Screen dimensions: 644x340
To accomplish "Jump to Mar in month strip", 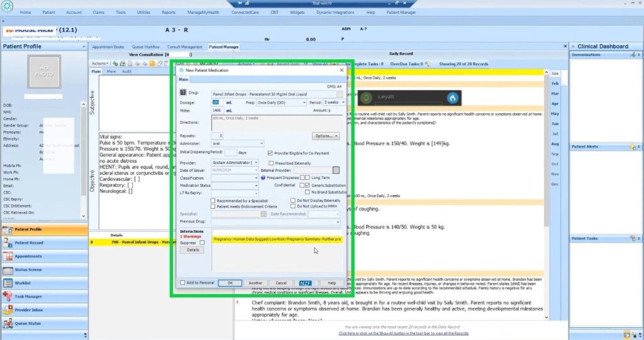I will pos(555,94).
